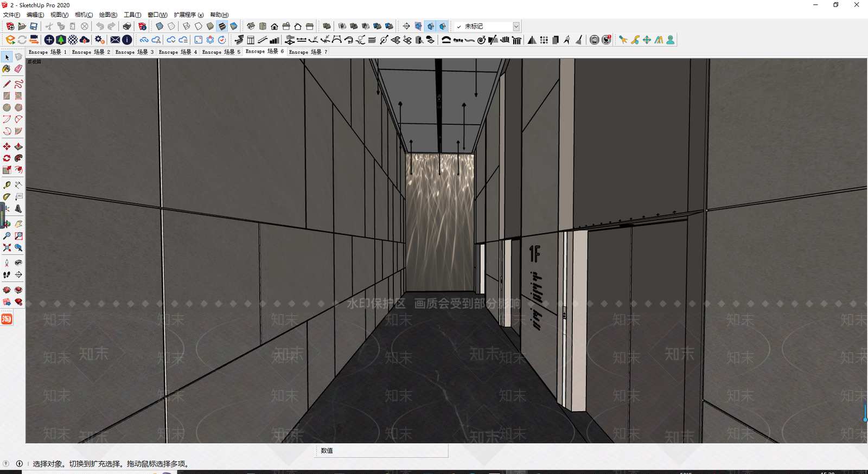Image resolution: width=868 pixels, height=474 pixels.
Task: Click the Enscape upload cloud icon
Action: click(85, 40)
